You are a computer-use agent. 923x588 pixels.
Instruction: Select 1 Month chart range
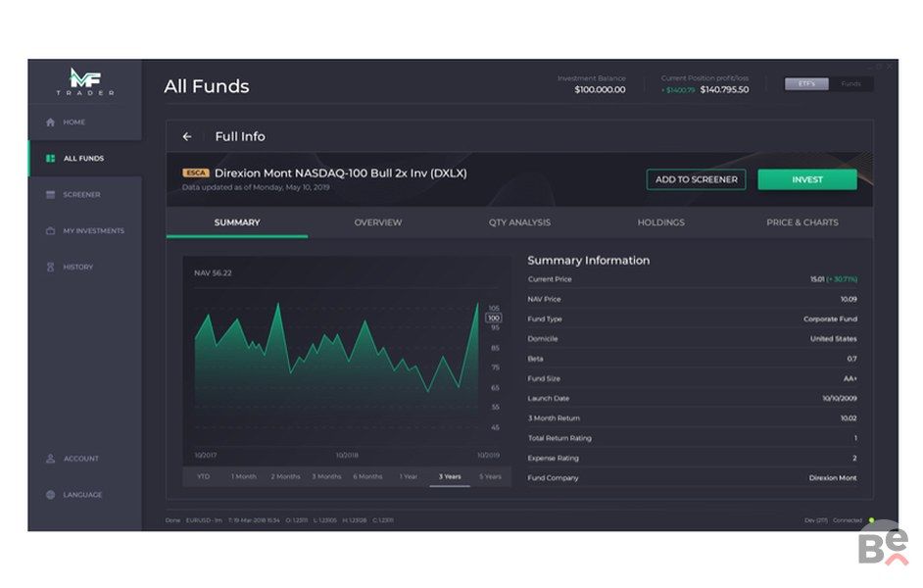coord(244,476)
